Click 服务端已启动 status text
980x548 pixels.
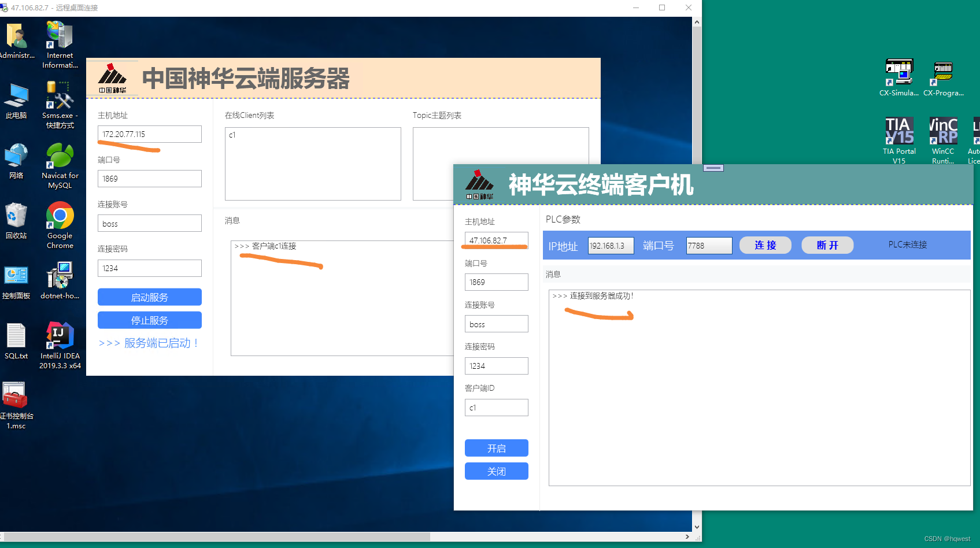click(149, 343)
